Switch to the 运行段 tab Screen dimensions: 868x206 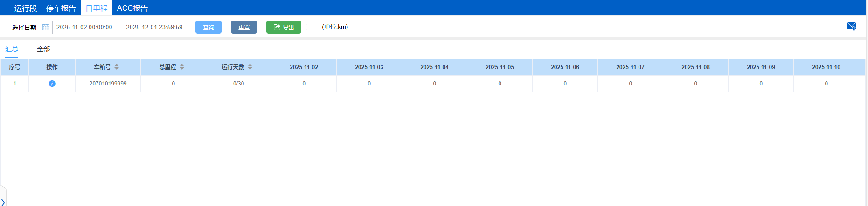pyautogui.click(x=26, y=8)
